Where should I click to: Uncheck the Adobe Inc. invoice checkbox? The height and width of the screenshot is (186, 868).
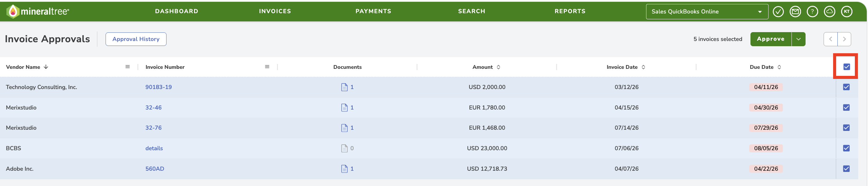click(x=847, y=169)
